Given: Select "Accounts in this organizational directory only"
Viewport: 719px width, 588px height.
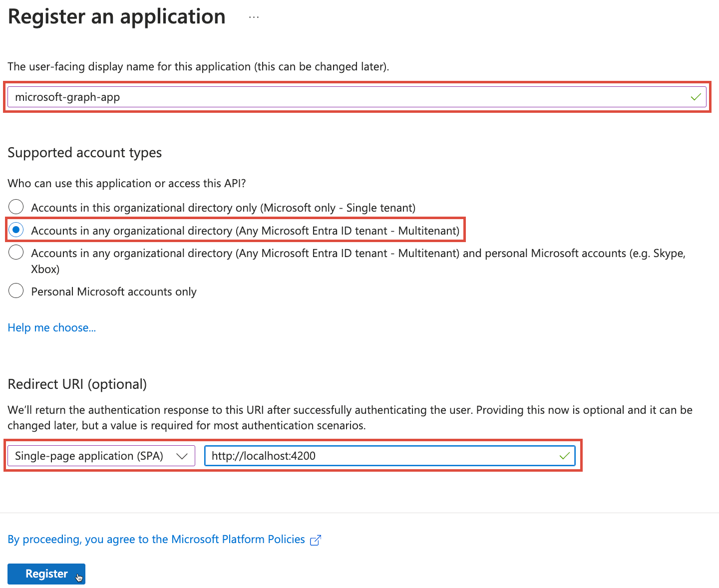Looking at the screenshot, I should [x=15, y=207].
